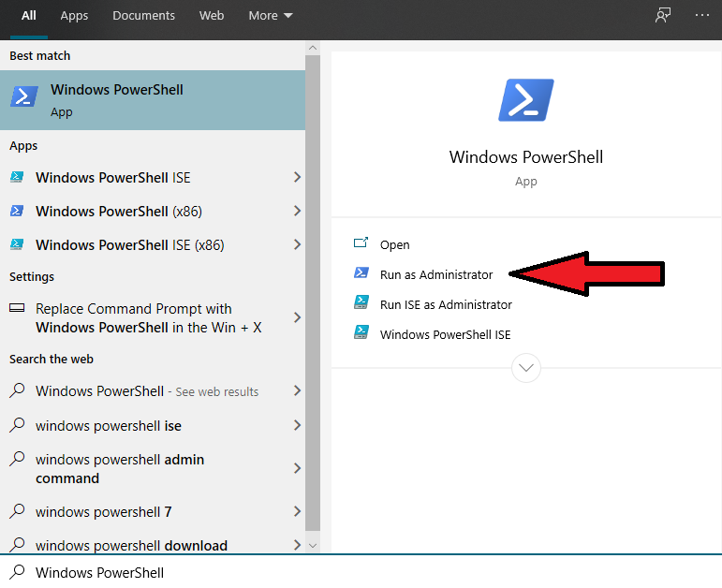Open Windows PowerShell ISE app result
Screen dimensions: 722x588
(153, 177)
